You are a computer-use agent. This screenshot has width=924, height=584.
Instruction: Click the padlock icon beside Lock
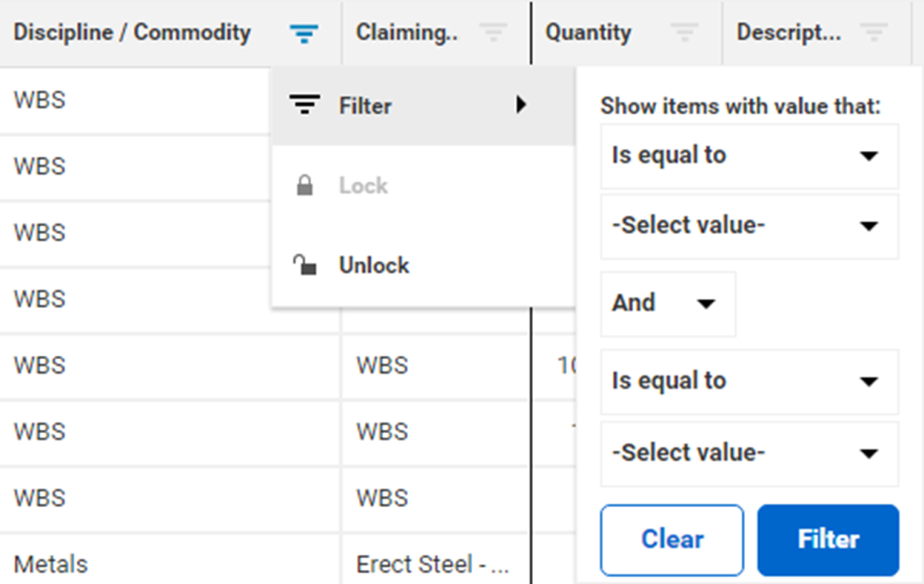305,186
